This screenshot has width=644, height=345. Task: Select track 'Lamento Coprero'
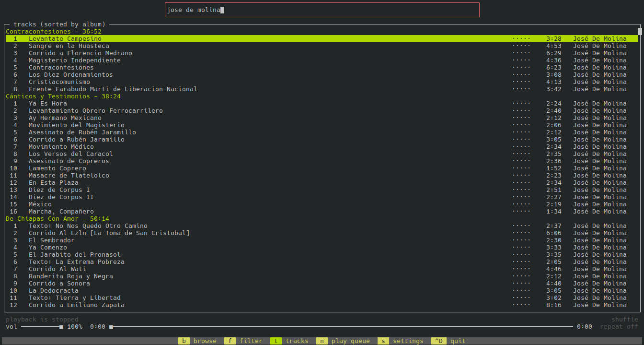(x=322, y=168)
